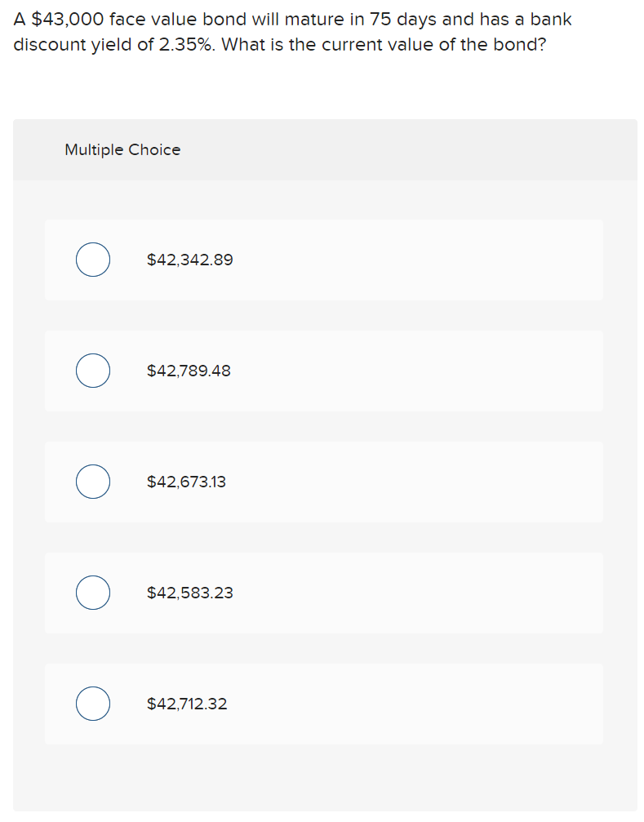Viewport: 644px width, 822px height.
Task: Click the $42,342.89 answer text
Action: [189, 260]
